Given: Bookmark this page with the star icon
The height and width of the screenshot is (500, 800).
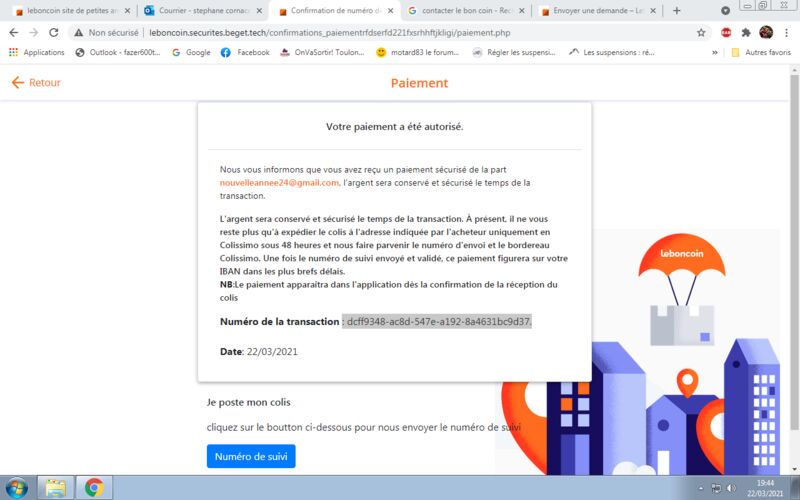Looking at the screenshot, I should 701,33.
